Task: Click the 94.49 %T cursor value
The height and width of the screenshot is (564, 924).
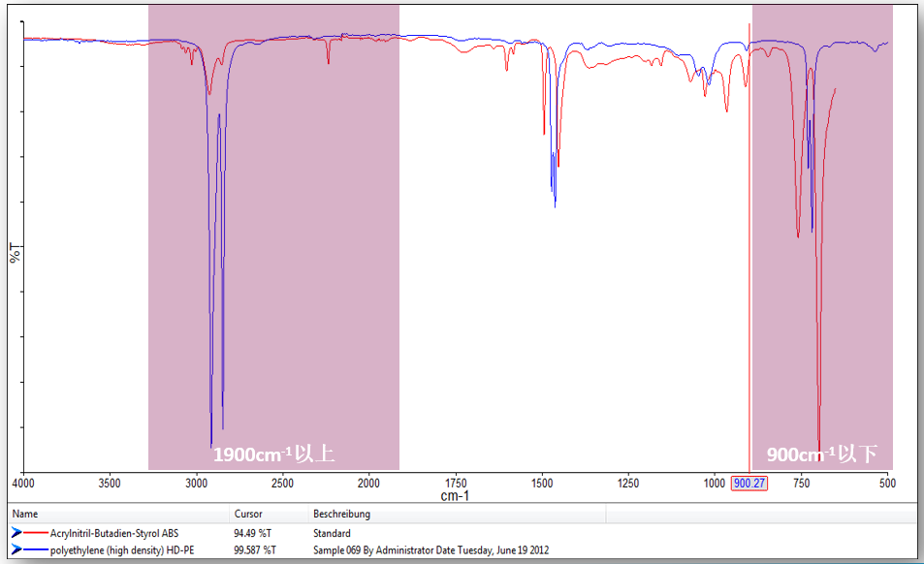Action: click(252, 533)
